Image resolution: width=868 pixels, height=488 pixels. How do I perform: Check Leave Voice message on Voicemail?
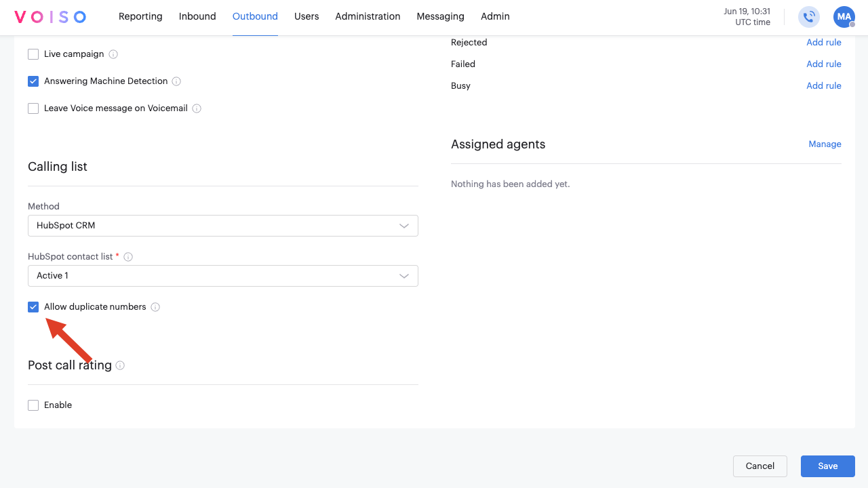tap(33, 108)
